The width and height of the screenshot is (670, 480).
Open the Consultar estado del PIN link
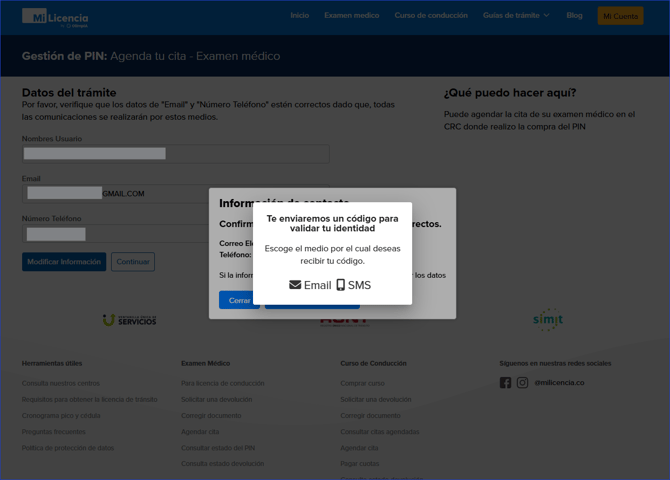click(x=218, y=448)
